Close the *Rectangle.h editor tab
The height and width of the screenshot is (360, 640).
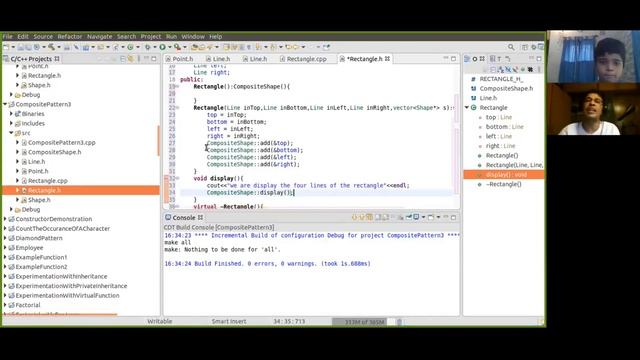[387, 59]
